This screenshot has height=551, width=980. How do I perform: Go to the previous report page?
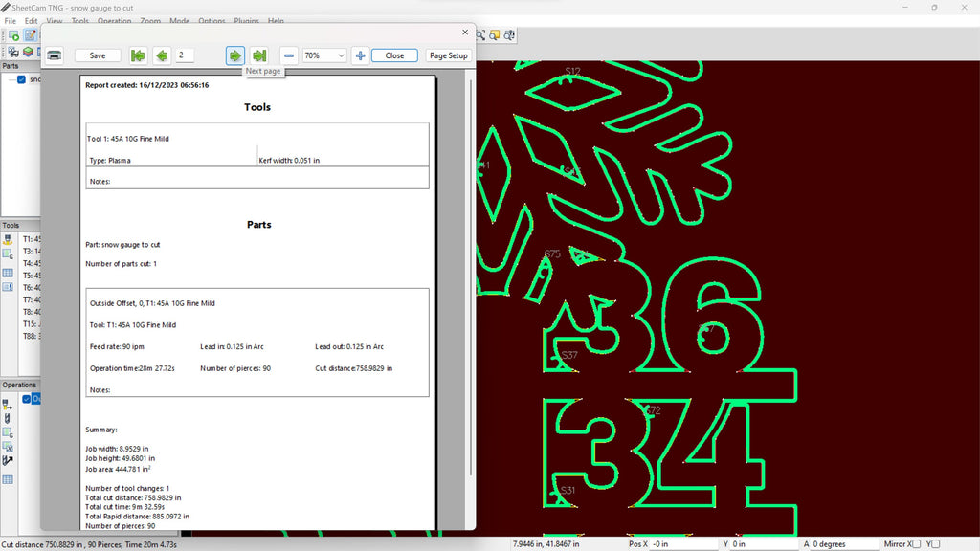coord(162,55)
